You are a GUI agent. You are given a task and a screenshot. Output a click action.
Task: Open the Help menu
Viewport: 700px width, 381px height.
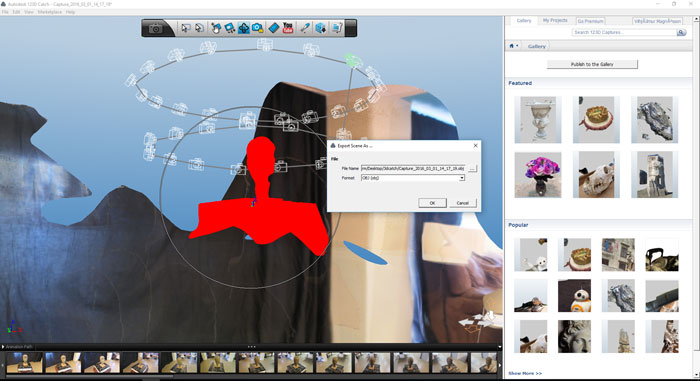[x=70, y=12]
